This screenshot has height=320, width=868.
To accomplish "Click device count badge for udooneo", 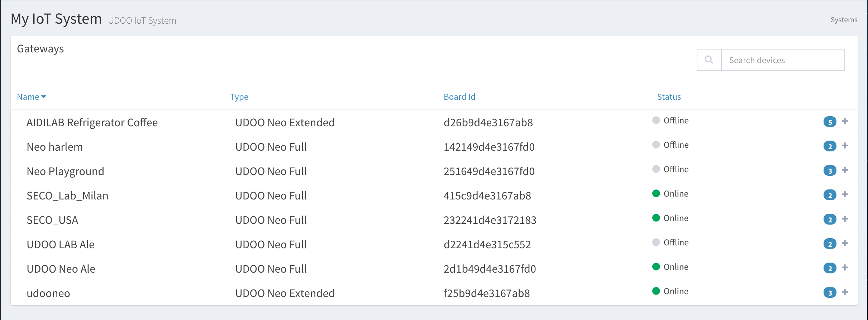I will point(830,293).
